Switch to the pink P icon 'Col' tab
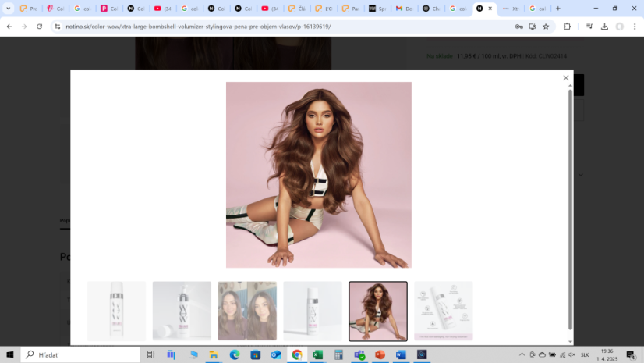The width and height of the screenshot is (644, 363). [109, 9]
